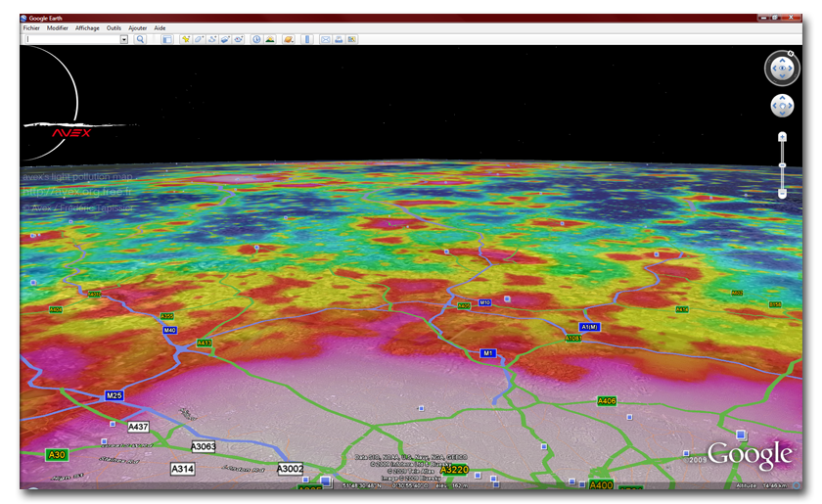Click the A1081 road label

pos(573,339)
